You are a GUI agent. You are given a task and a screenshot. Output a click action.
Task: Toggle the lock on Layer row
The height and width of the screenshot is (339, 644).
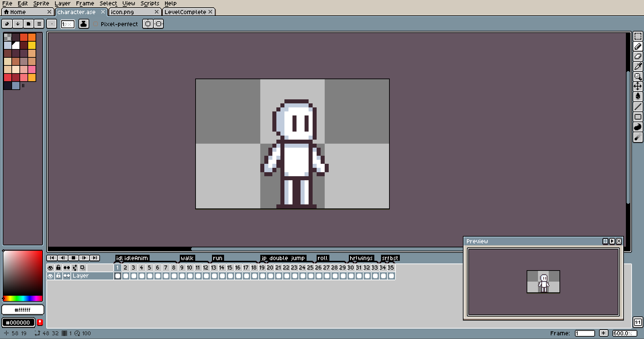58,276
